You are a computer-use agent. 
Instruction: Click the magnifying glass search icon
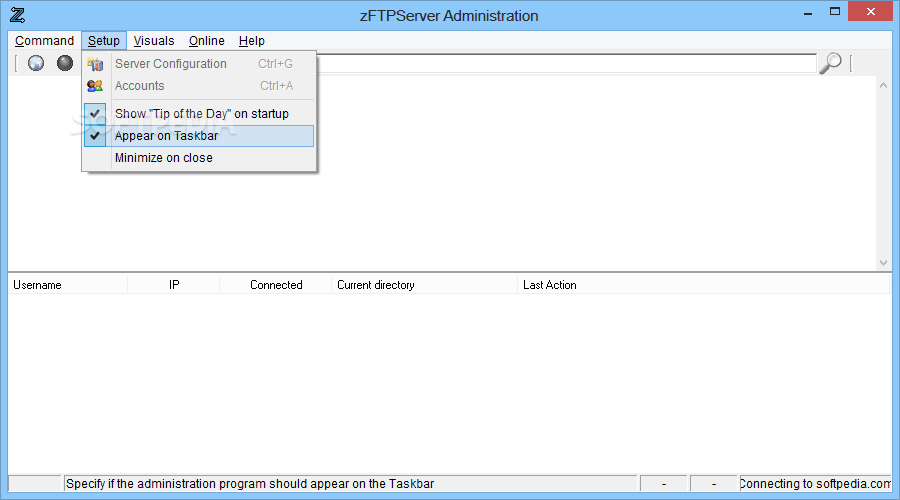(x=830, y=63)
